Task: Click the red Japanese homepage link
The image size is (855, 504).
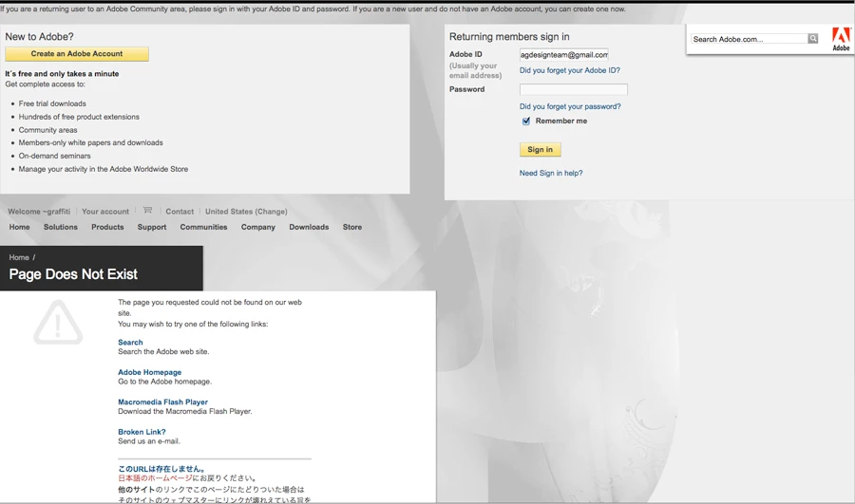Action: click(155, 477)
